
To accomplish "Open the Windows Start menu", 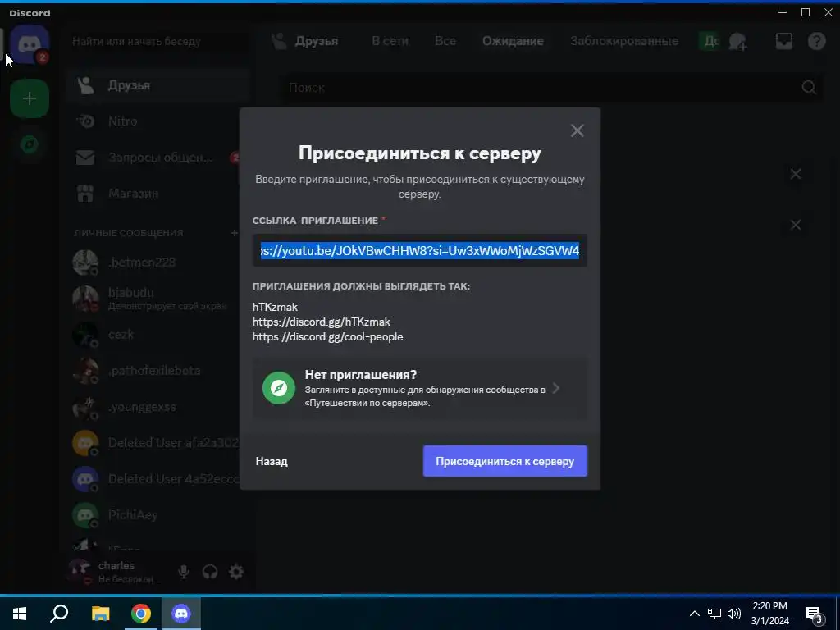I will [x=20, y=614].
